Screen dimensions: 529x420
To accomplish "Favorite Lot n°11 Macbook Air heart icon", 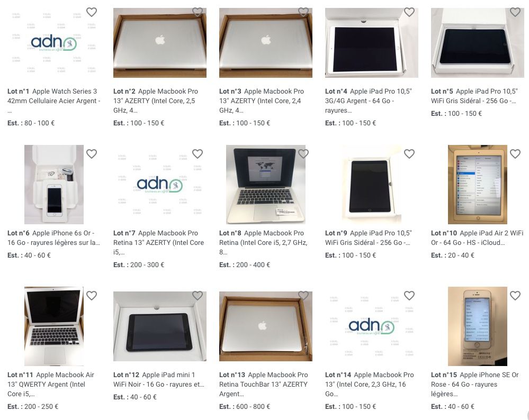I will (92, 296).
